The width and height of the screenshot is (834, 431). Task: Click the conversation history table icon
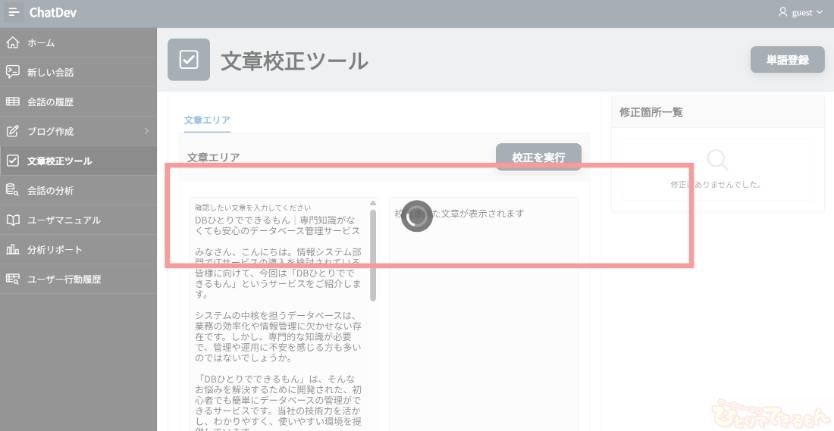13,102
